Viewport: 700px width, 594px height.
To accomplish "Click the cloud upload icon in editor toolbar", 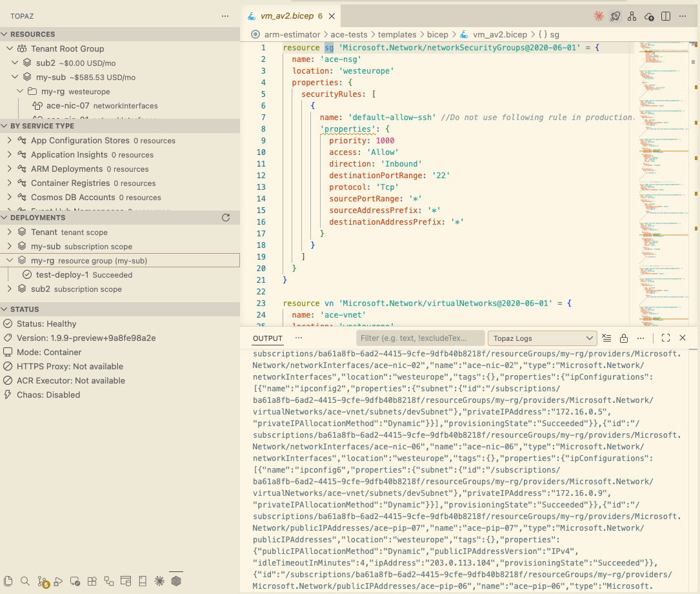I will [x=649, y=17].
